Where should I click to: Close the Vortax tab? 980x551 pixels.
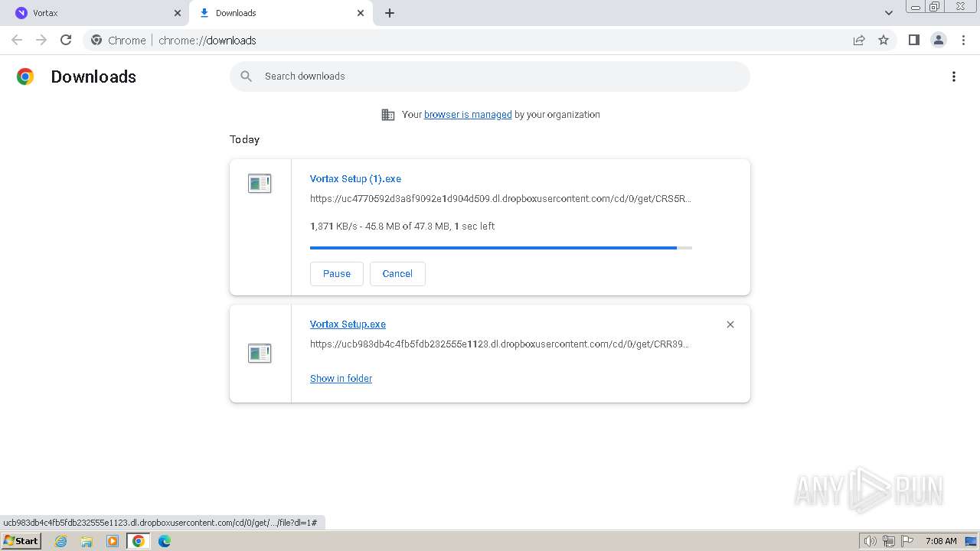(x=178, y=13)
